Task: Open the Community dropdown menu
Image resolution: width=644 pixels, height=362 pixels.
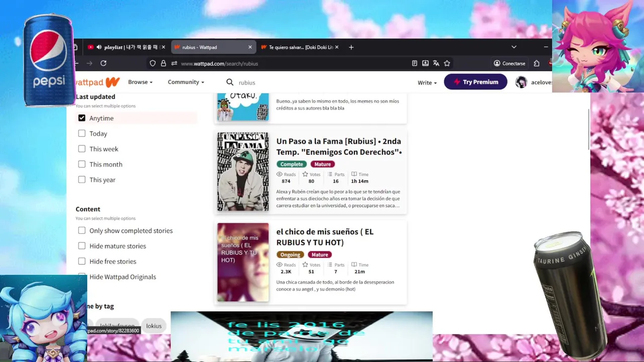Action: 186,82
